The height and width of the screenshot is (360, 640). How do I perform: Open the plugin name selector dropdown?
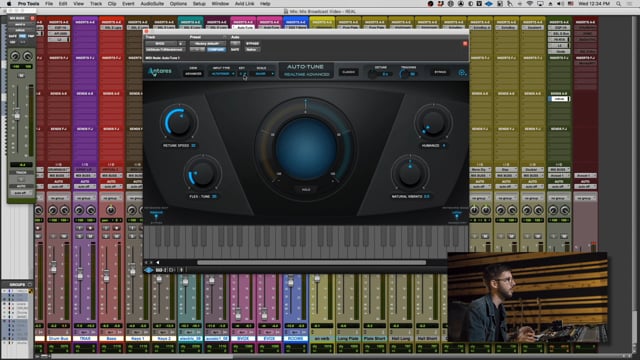coord(165,50)
